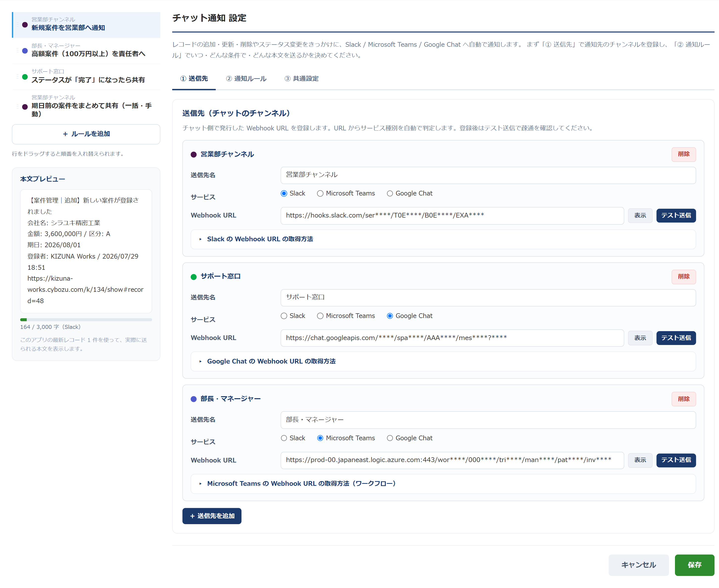Select Microsoft Teams radio for 営業部チャンネル

[320, 194]
